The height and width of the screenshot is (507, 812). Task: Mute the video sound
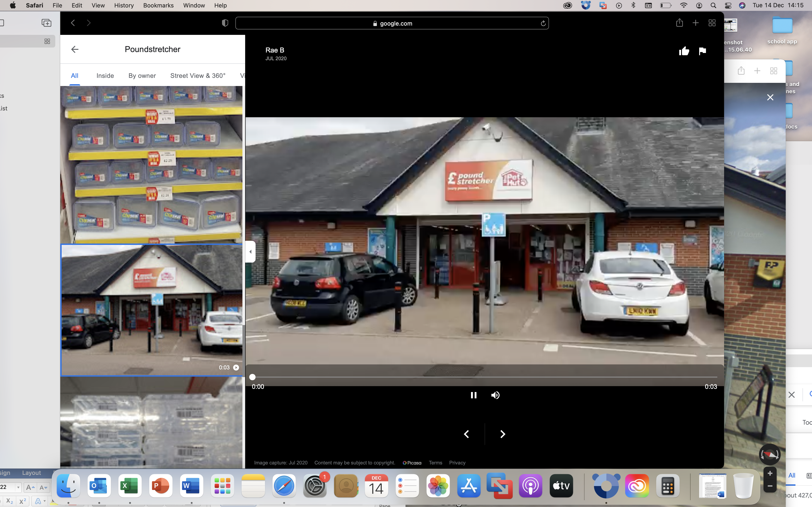coord(495,395)
